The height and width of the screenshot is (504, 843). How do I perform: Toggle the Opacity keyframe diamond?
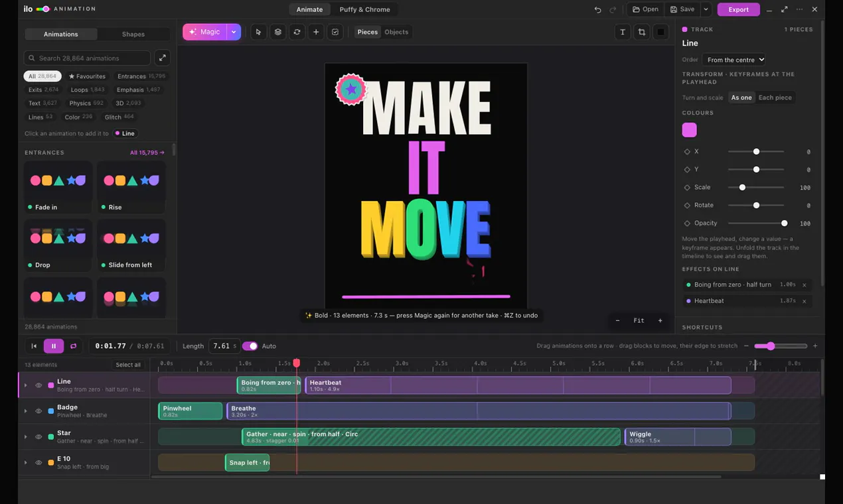pos(687,223)
